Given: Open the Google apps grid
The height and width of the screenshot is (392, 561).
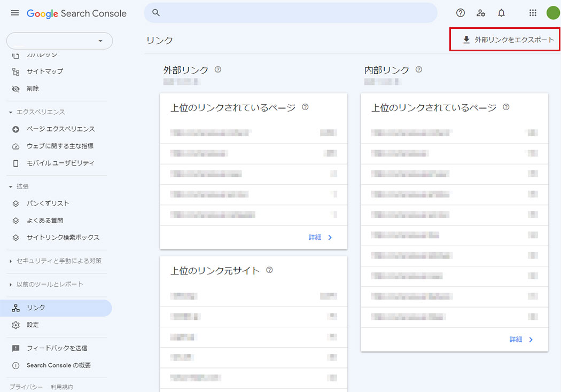Looking at the screenshot, I should pos(533,13).
